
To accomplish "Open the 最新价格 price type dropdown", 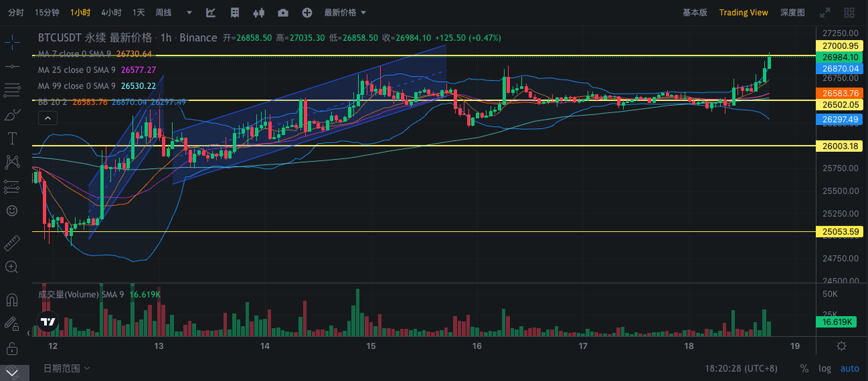I will tap(345, 12).
